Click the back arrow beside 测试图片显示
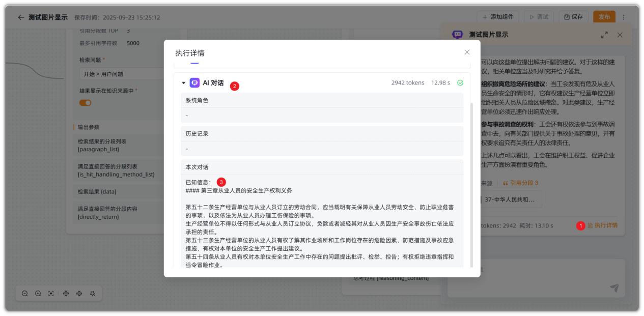Image resolution: width=644 pixels, height=316 pixels. [x=21, y=17]
